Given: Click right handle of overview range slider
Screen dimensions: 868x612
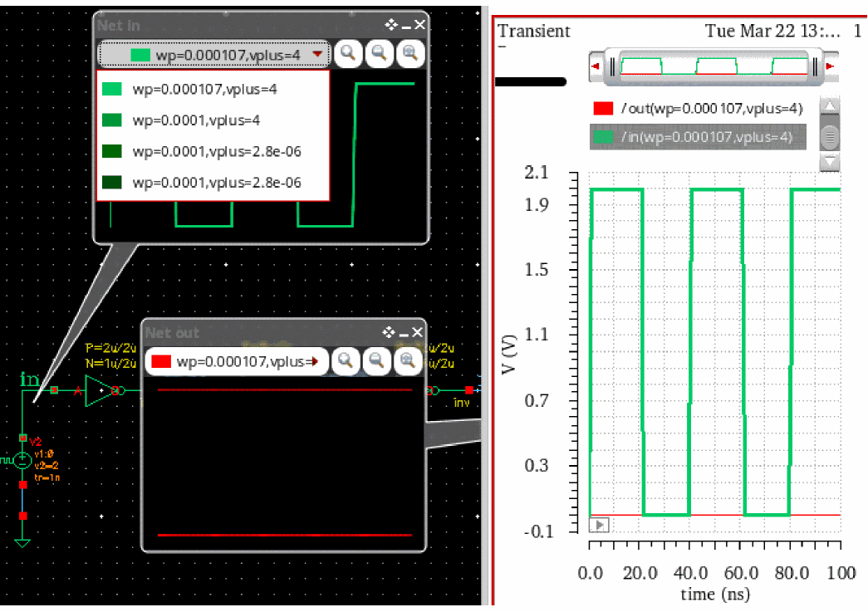Looking at the screenshot, I should (x=815, y=67).
